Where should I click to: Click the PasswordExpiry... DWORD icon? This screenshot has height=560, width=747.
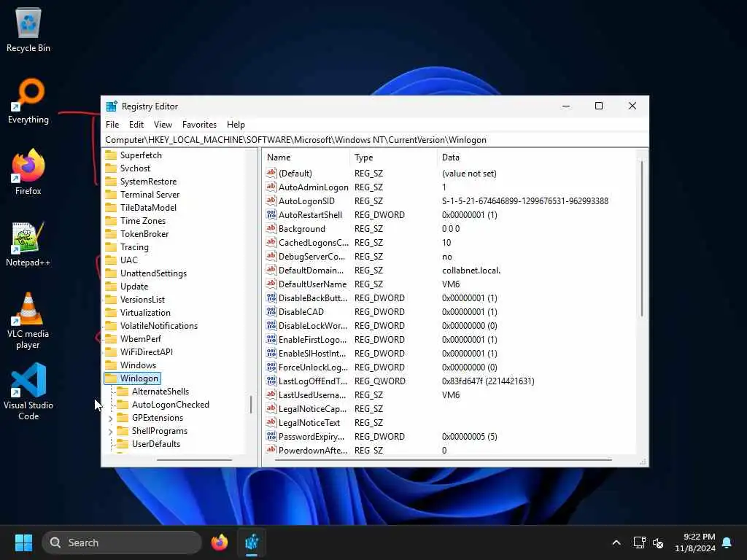pyautogui.click(x=271, y=437)
